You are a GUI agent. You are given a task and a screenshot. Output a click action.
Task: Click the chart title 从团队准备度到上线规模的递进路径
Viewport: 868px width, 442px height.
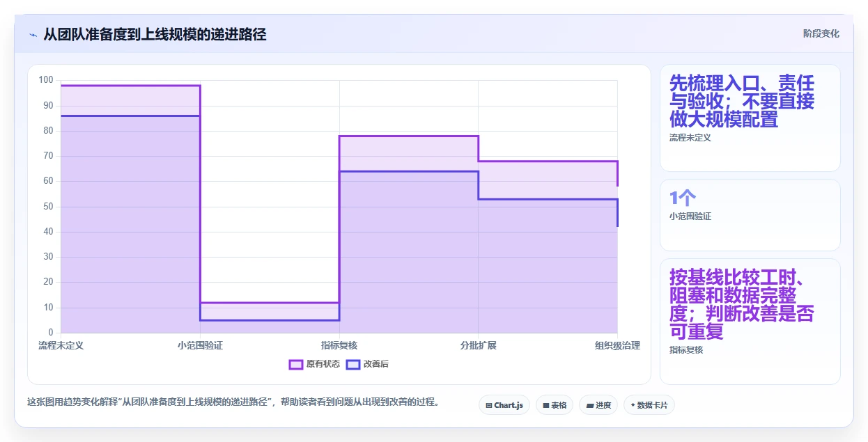click(155, 34)
